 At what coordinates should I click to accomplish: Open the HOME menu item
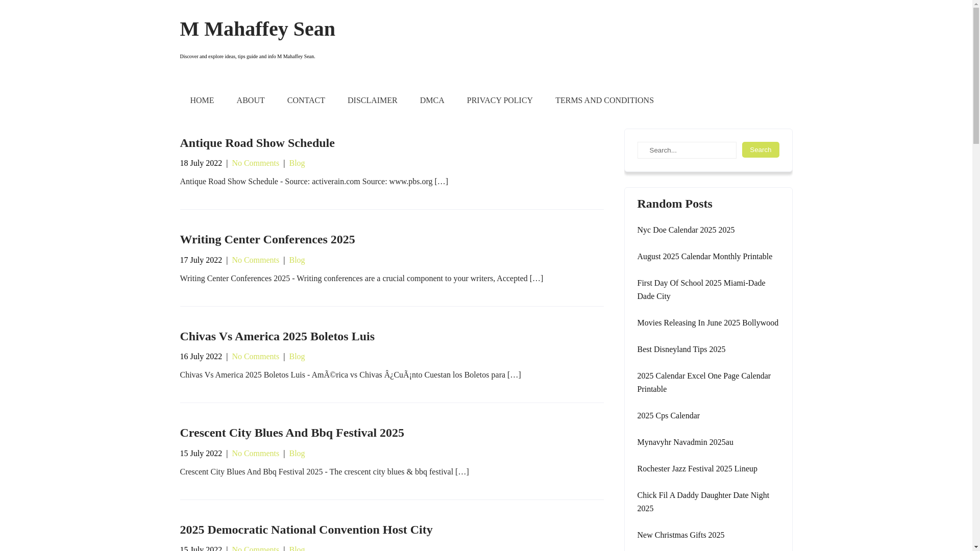pos(202,101)
